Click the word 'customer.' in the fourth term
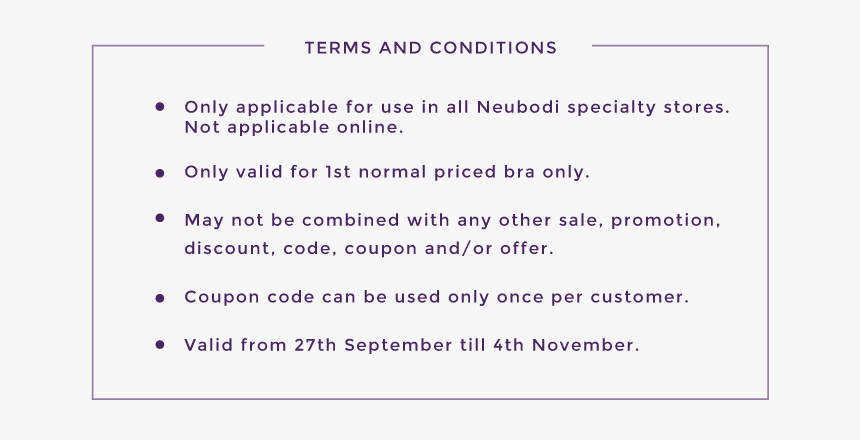860x440 pixels. point(640,297)
